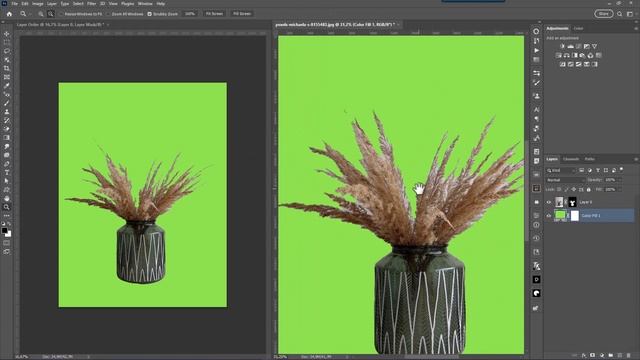Open the Filter menu

coord(91,4)
